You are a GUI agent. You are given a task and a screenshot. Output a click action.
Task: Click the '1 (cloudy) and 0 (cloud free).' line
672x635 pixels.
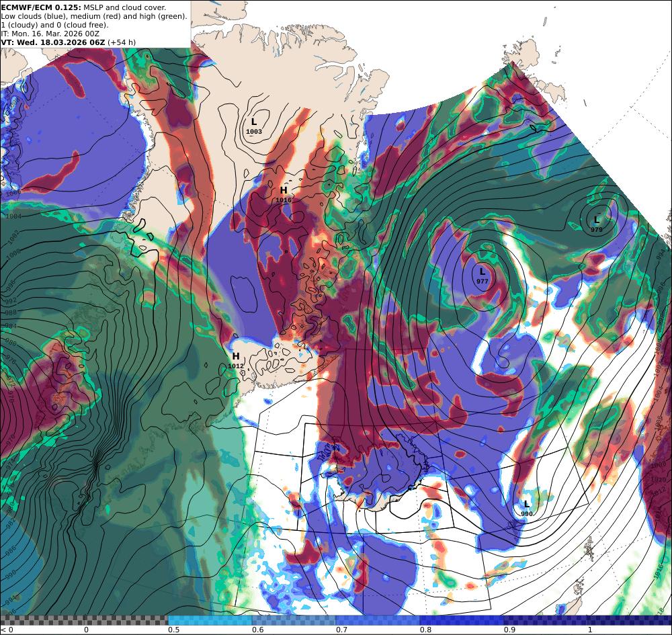tap(55, 25)
